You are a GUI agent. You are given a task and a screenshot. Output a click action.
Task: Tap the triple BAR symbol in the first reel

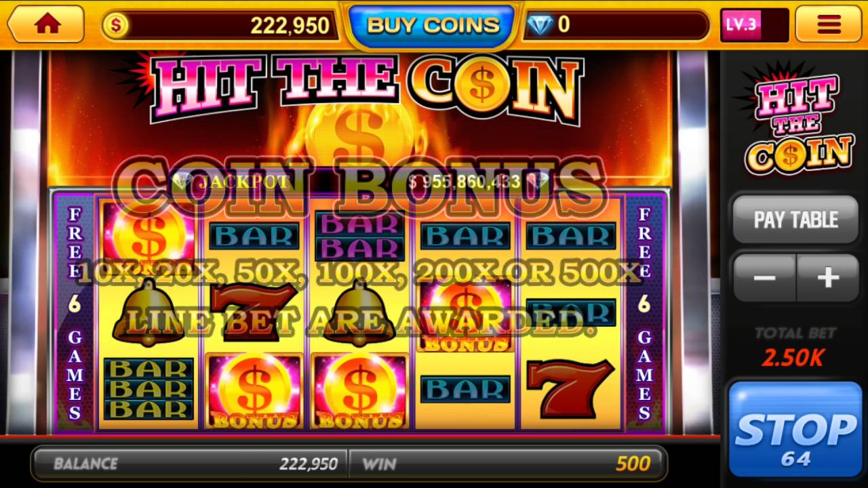pos(149,389)
